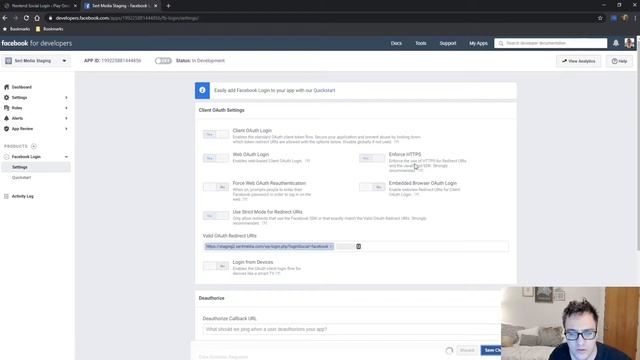The image size is (640, 360).
Task: Expand the Roles sidebar chevron
Action: (66, 108)
